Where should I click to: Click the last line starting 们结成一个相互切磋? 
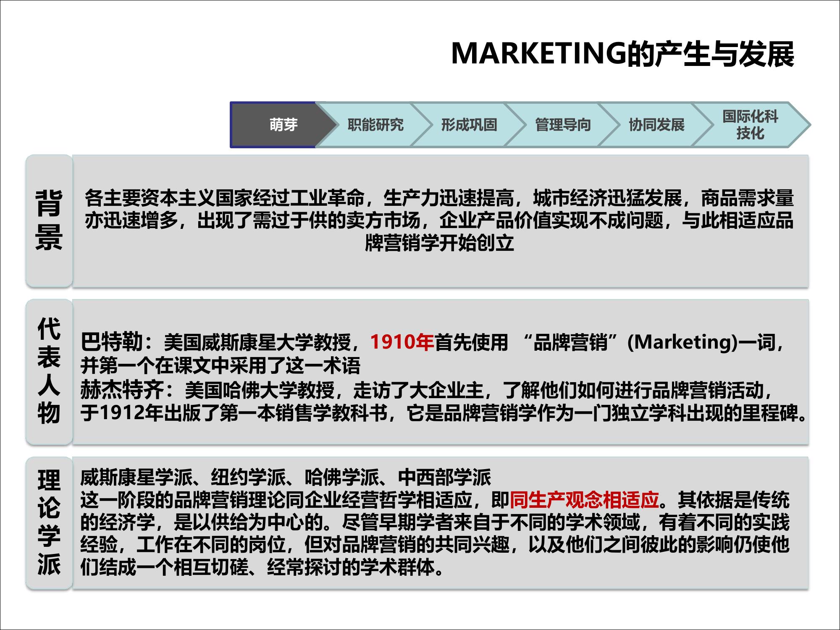(x=262, y=568)
